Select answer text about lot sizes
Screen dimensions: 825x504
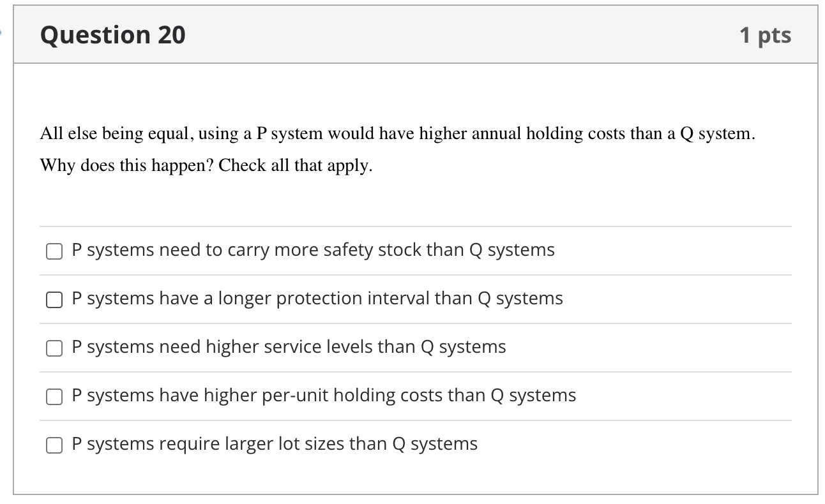point(275,444)
